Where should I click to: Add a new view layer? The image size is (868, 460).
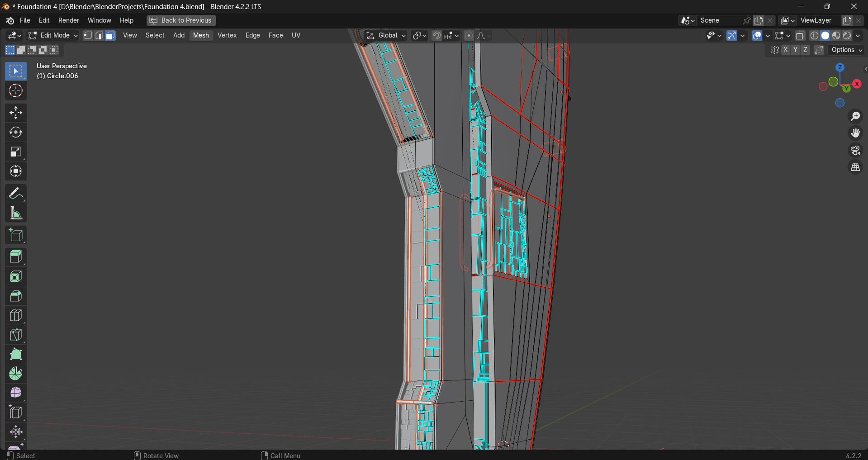point(847,21)
